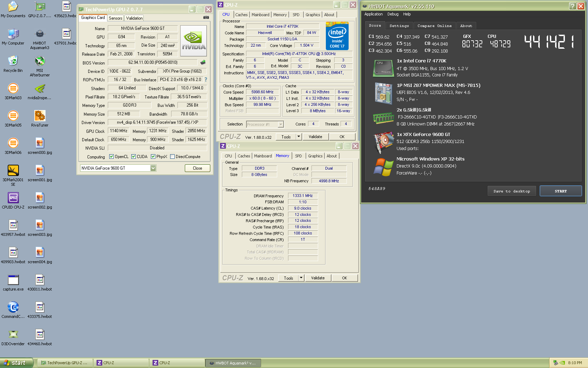The image size is (588, 368).
Task: Open Processor #1 selection dropdown
Action: [x=280, y=124]
